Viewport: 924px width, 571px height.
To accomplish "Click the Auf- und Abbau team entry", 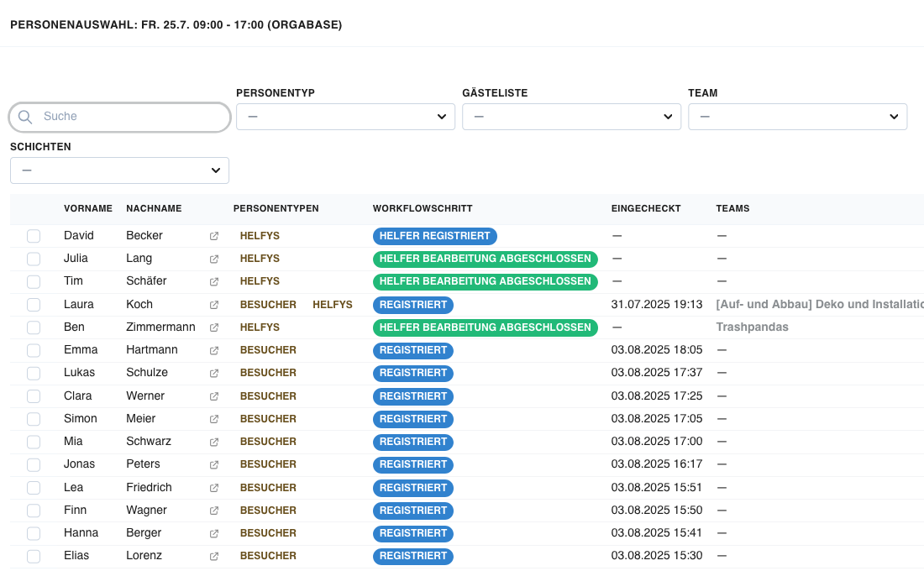I will point(820,305).
